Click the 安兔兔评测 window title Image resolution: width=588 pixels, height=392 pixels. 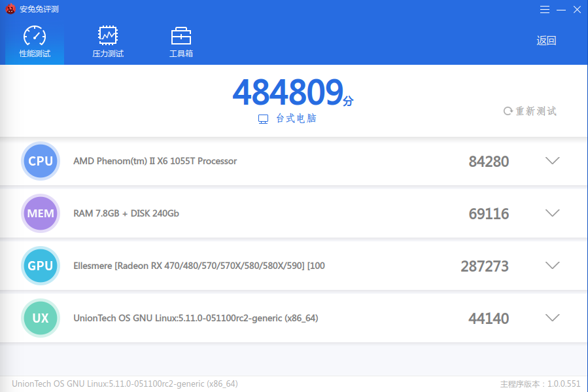[39, 9]
